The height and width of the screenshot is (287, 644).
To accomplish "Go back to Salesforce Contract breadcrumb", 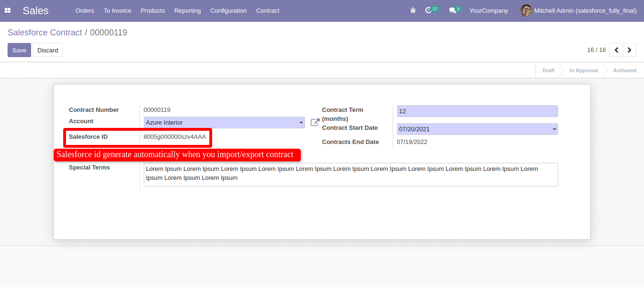I will tap(45, 33).
